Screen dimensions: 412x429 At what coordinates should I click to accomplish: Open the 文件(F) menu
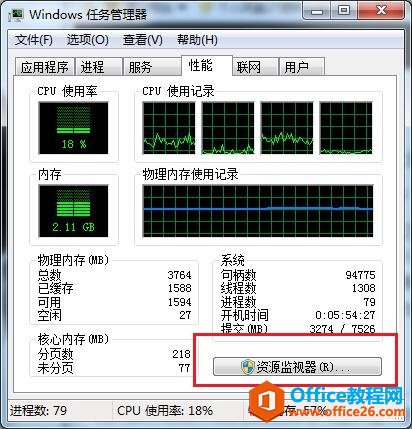coord(34,40)
